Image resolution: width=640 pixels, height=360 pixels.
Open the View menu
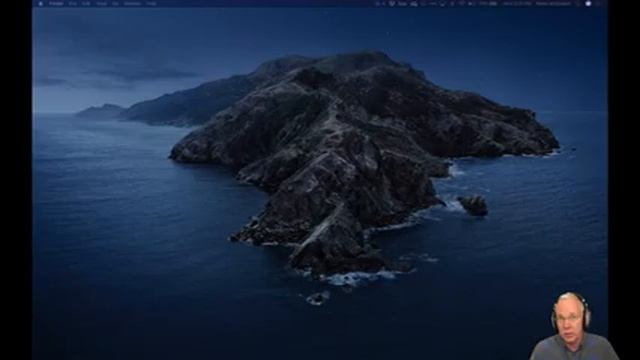click(101, 3)
